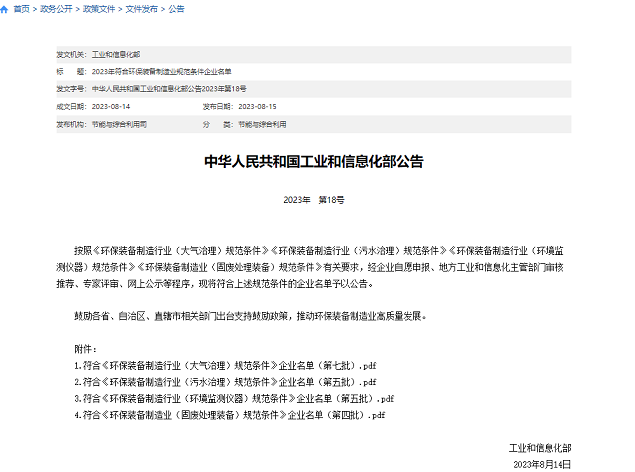Click the home icon in breadcrumb
This screenshot has height=472, width=635.
click(x=4, y=9)
